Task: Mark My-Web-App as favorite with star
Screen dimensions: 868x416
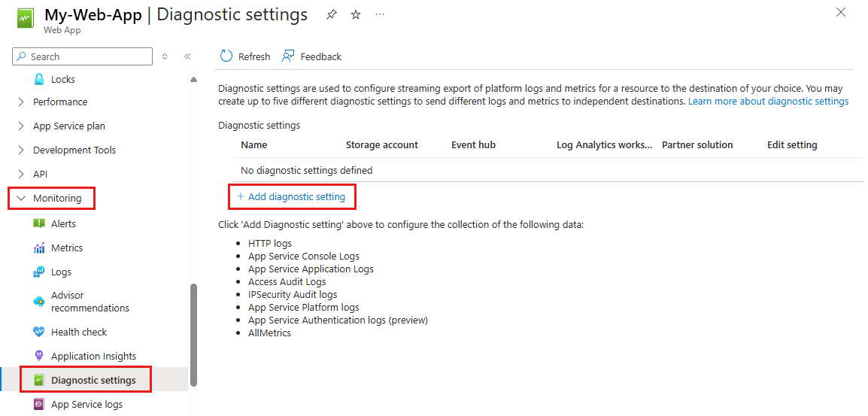Action: click(x=356, y=15)
